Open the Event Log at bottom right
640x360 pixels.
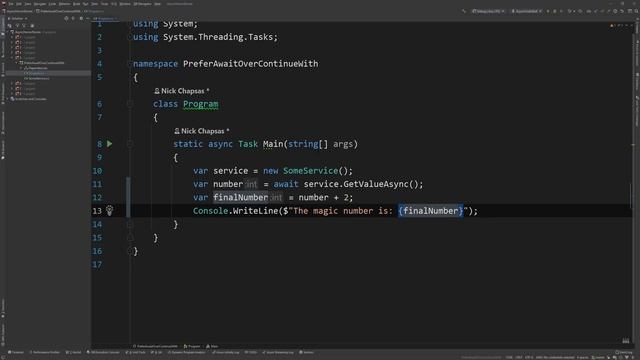point(624,352)
